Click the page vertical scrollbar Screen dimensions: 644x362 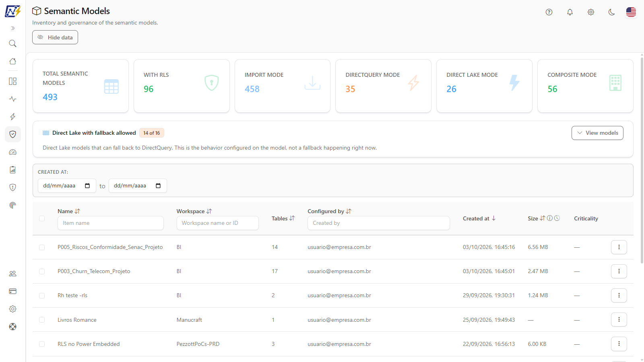click(x=642, y=161)
